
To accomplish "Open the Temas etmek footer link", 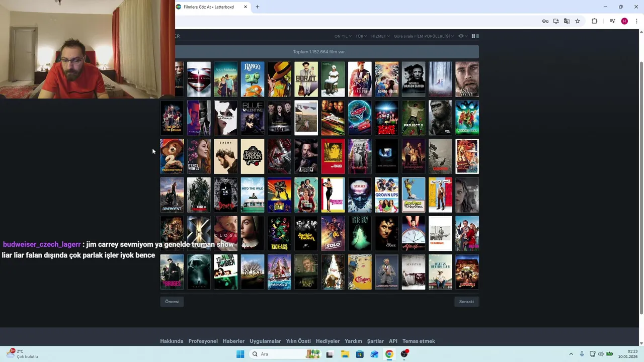I will pyautogui.click(x=419, y=341).
